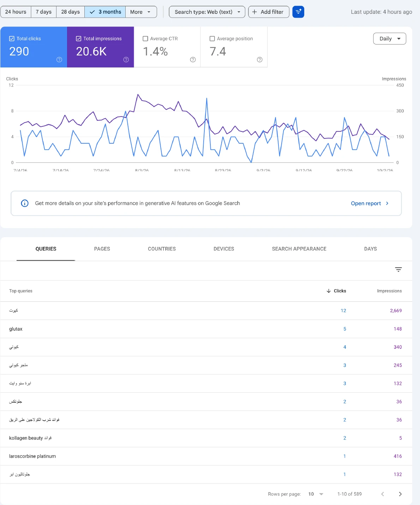Click the 20.6K total impressions value
Screen dimensions: 420x505
pos(91,52)
